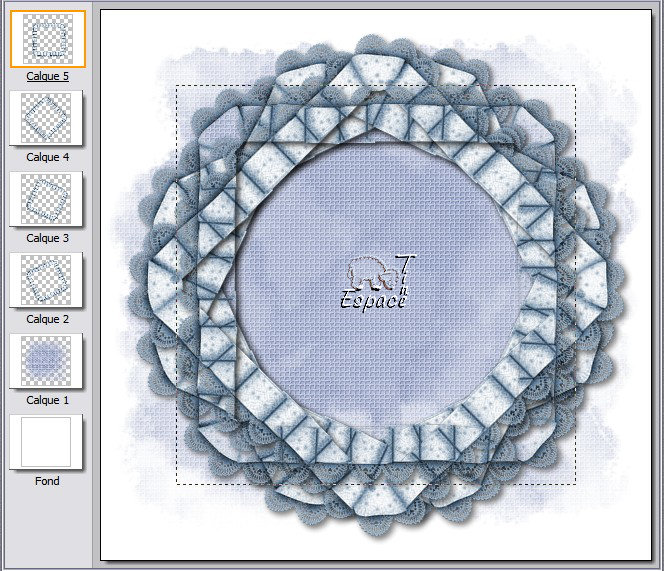Click the Calque 5 layer name
This screenshot has width=664, height=571.
[x=47, y=76]
